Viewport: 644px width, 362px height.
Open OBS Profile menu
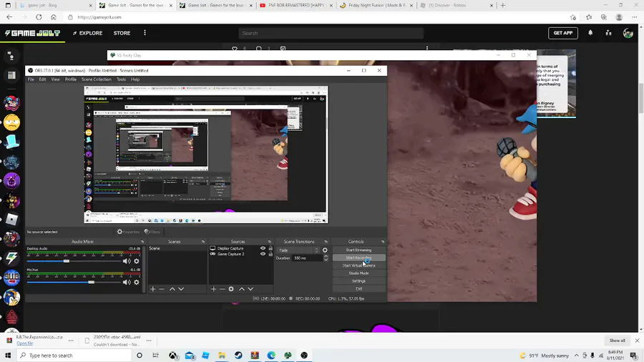[x=71, y=79]
